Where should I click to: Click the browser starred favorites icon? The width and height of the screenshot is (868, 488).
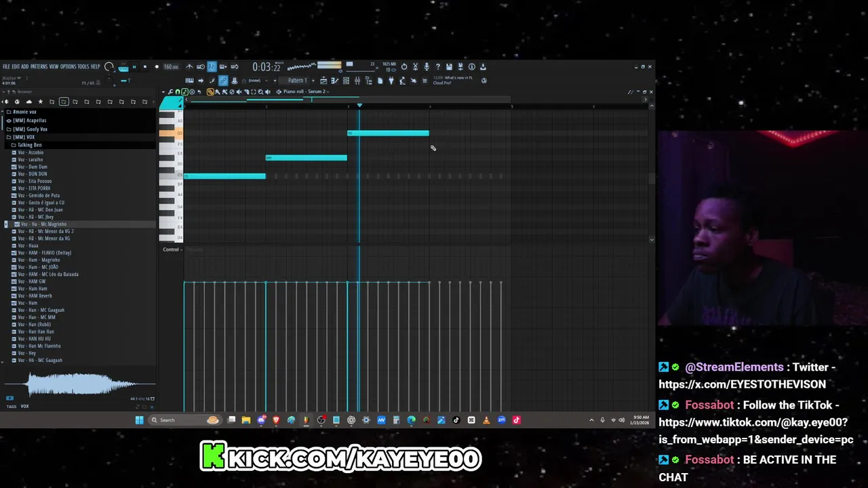(40, 102)
